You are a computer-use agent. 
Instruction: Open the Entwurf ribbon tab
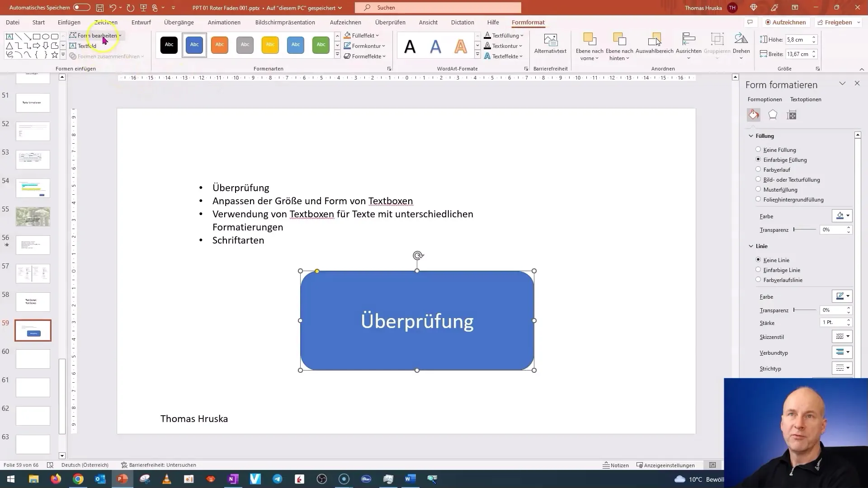(x=141, y=22)
